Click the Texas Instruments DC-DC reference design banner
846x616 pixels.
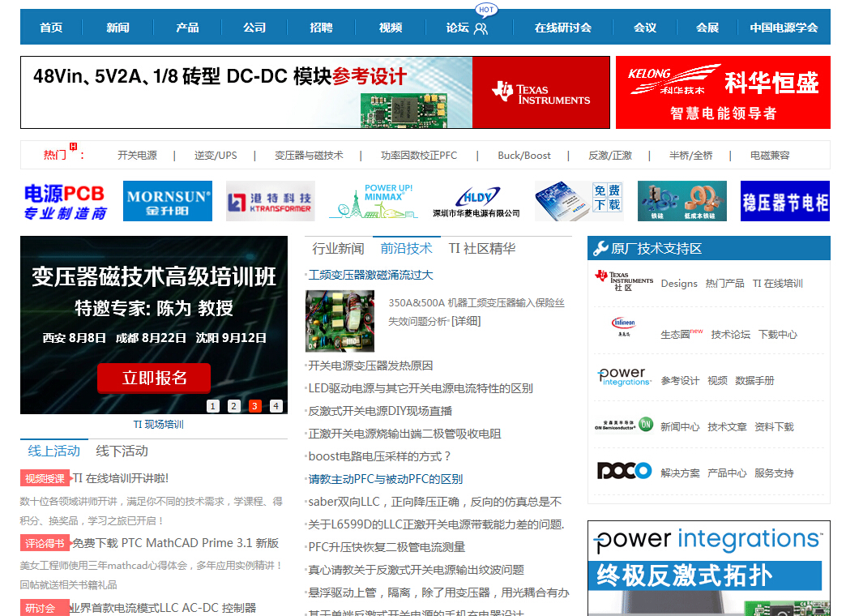(315, 92)
